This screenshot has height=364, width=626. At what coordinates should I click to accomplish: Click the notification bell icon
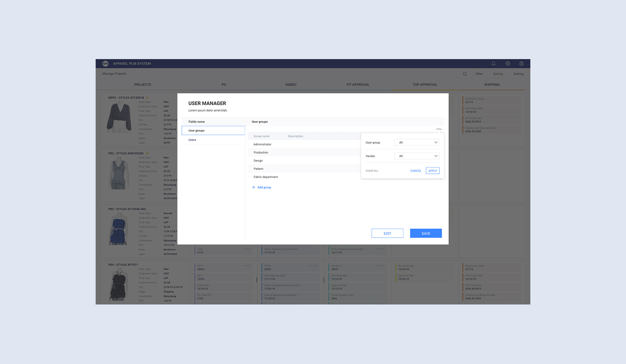[493, 63]
